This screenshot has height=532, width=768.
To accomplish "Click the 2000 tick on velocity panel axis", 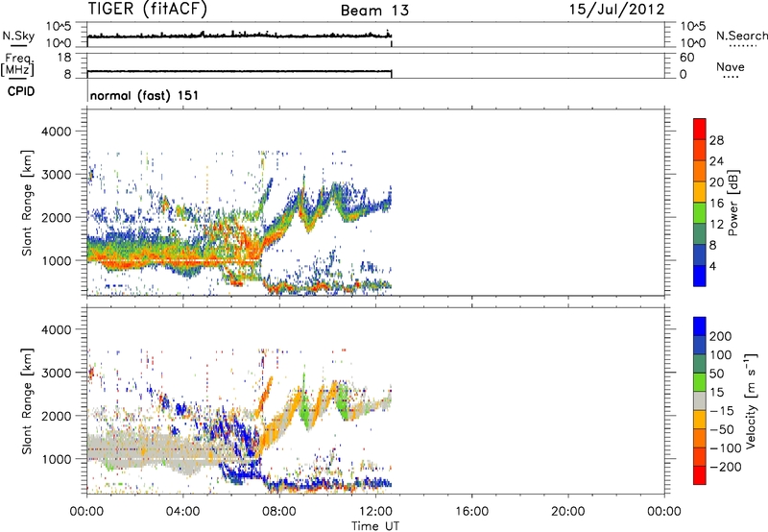I will coord(56,416).
